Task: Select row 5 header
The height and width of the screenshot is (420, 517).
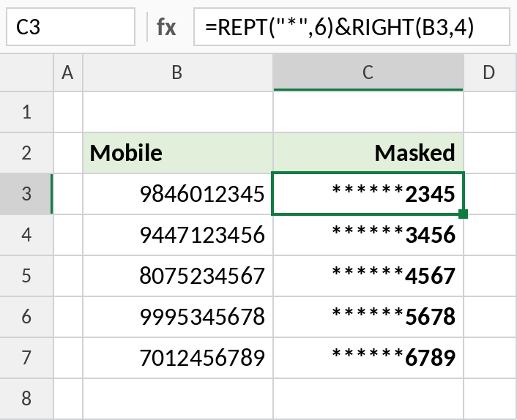Action: (x=26, y=275)
